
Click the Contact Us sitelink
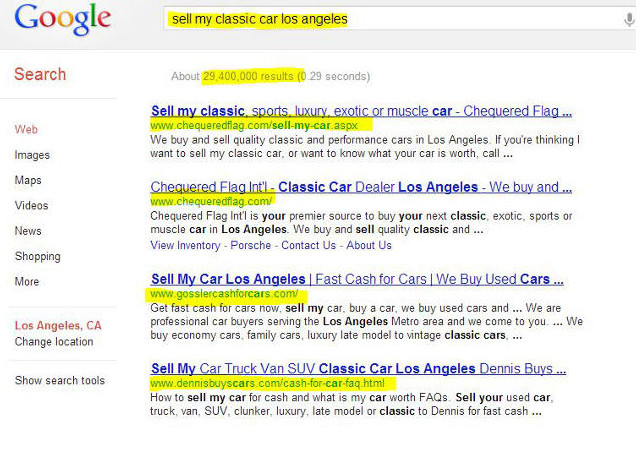309,245
